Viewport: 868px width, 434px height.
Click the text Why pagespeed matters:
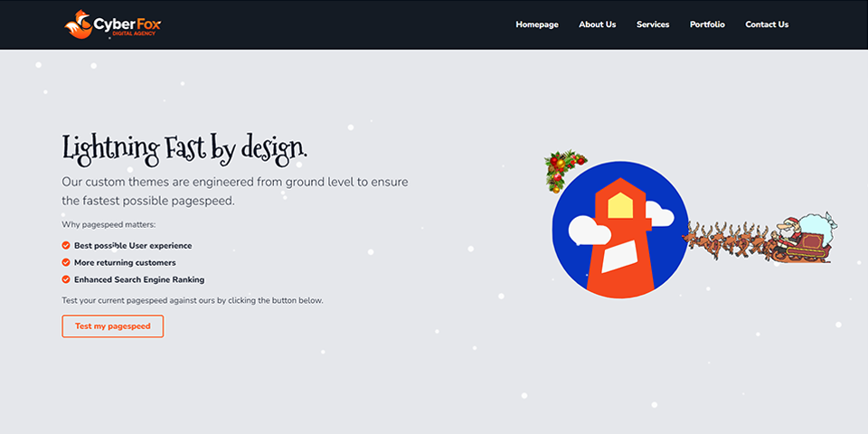108,225
